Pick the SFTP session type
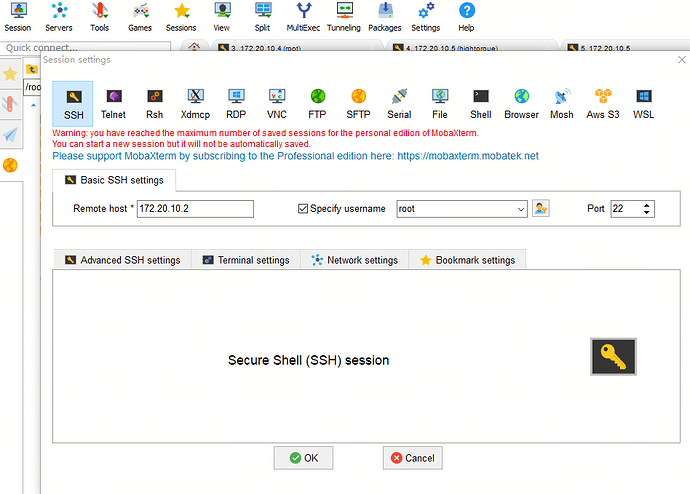The image size is (690, 494). tap(358, 103)
